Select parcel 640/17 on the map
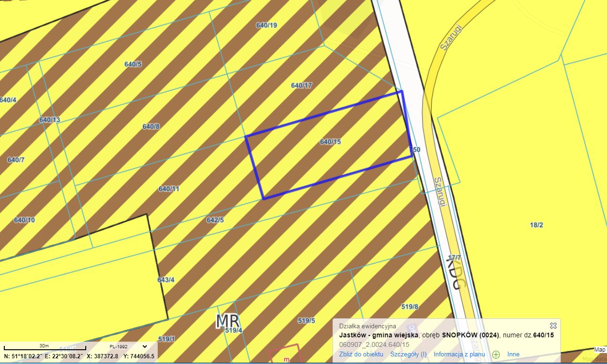This screenshot has height=364, width=607. point(301,86)
